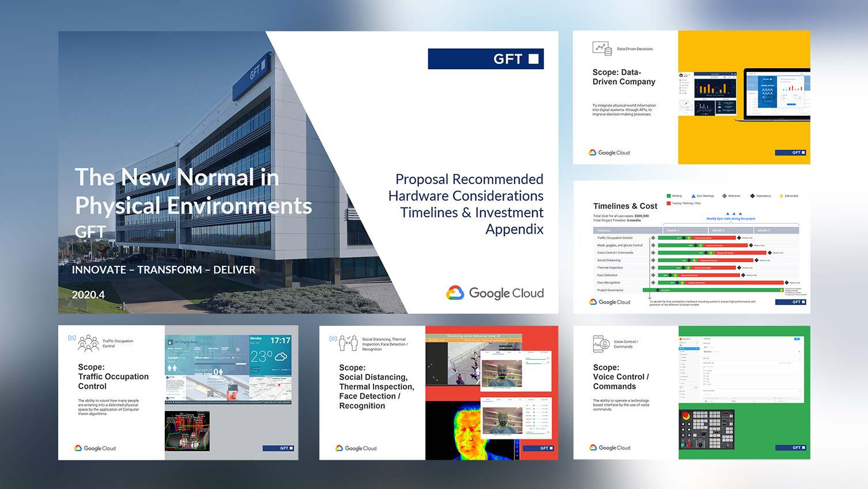The image size is (868, 489).
Task: Click 'Scope: Voice Control / Commands' heading
Action: point(621,377)
